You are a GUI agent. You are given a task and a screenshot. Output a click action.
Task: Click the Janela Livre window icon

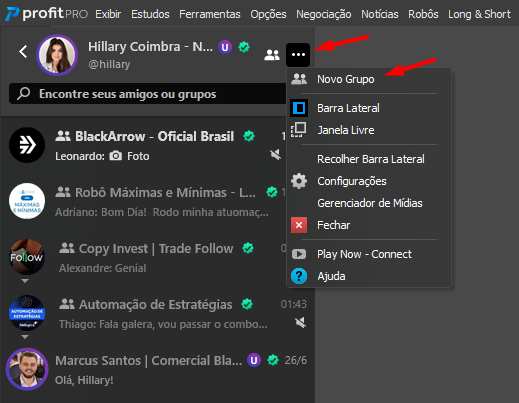(x=299, y=130)
